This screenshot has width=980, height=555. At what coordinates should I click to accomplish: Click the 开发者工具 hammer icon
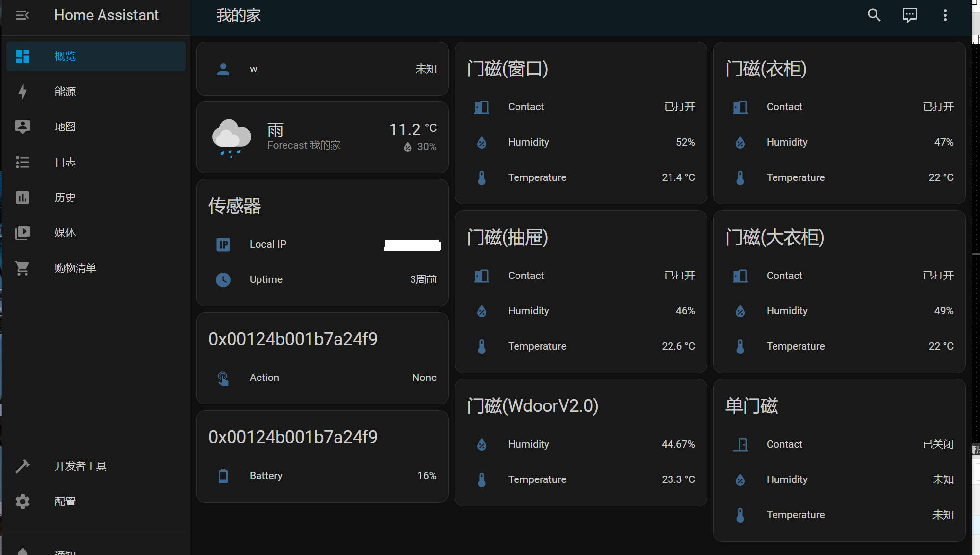pos(23,466)
